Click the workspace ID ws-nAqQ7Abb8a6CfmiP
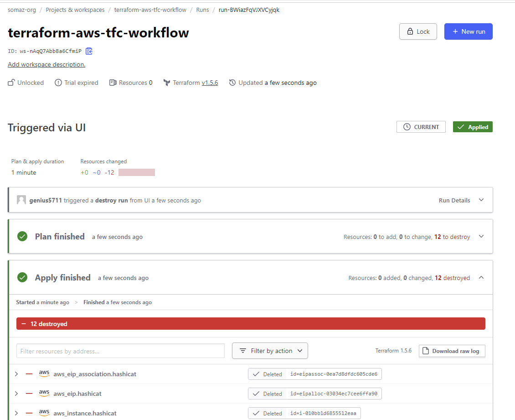Screen dimensions: 515x420 click(x=51, y=51)
